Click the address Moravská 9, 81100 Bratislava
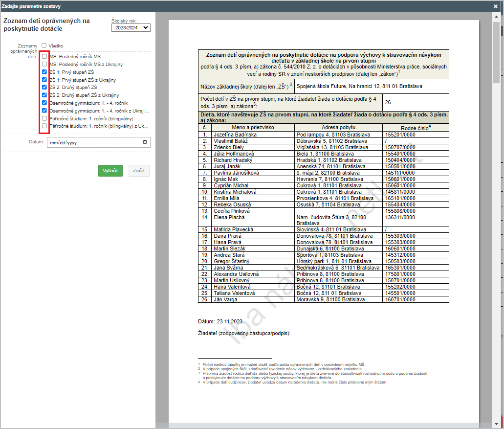The width and height of the screenshot is (504, 429). 331,299
